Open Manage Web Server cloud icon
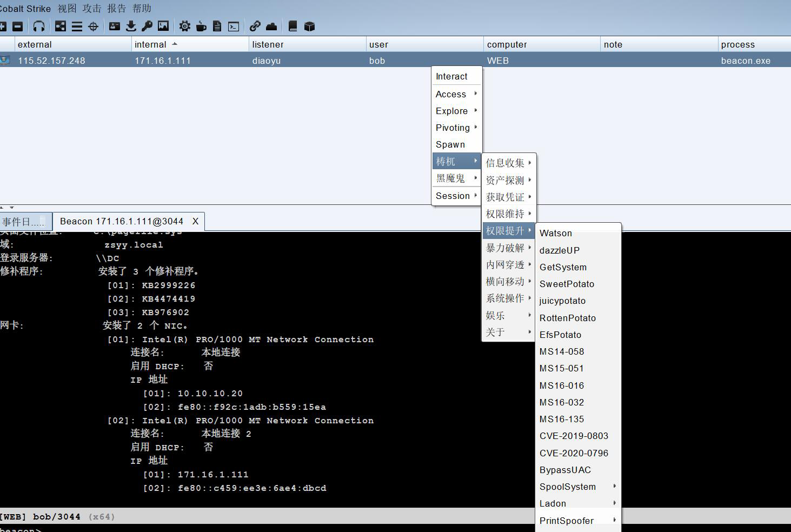The image size is (791, 532). click(271, 26)
